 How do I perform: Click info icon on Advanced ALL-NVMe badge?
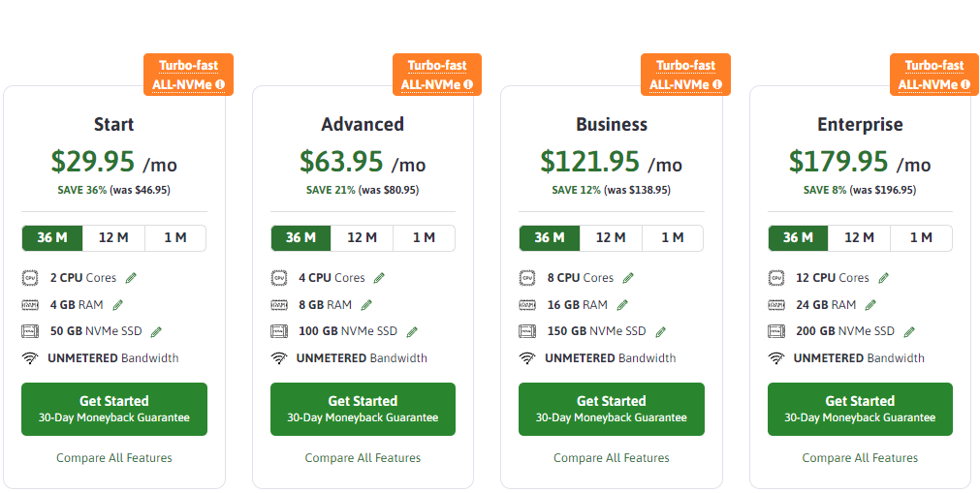click(x=469, y=84)
